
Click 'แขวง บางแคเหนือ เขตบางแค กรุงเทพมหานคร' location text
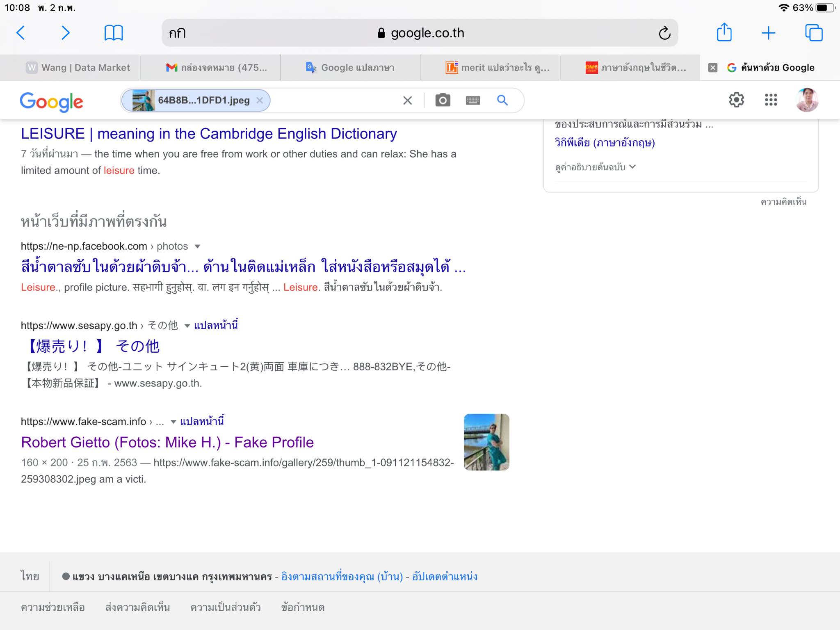coord(172,577)
